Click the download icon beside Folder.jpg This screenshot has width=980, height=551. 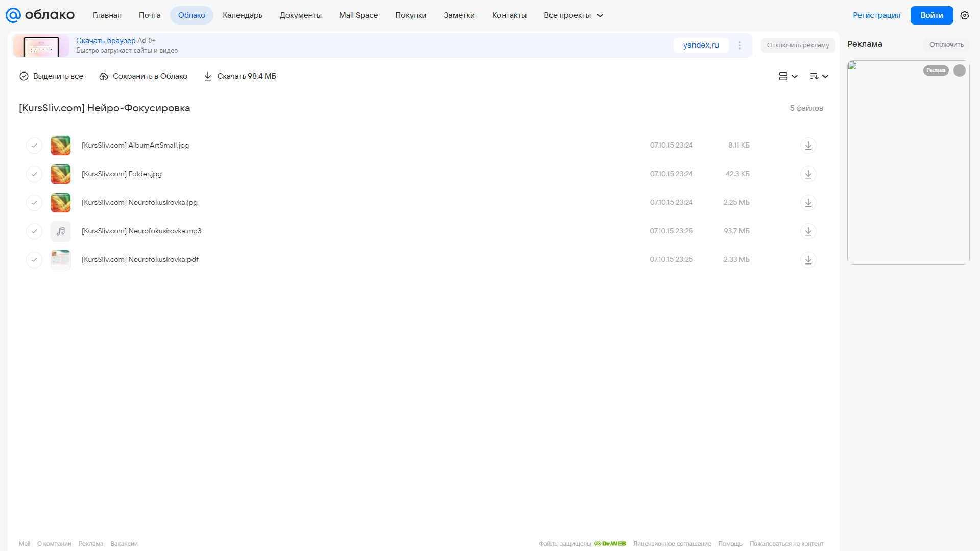tap(808, 174)
